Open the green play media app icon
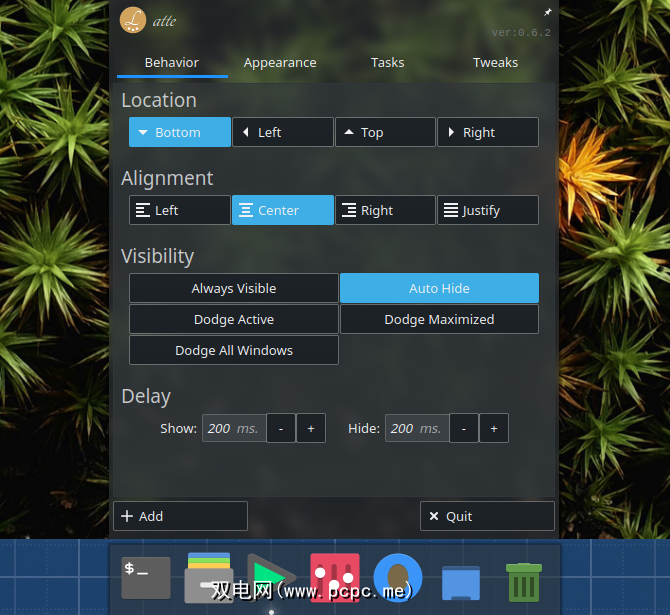670x615 pixels. [271, 577]
